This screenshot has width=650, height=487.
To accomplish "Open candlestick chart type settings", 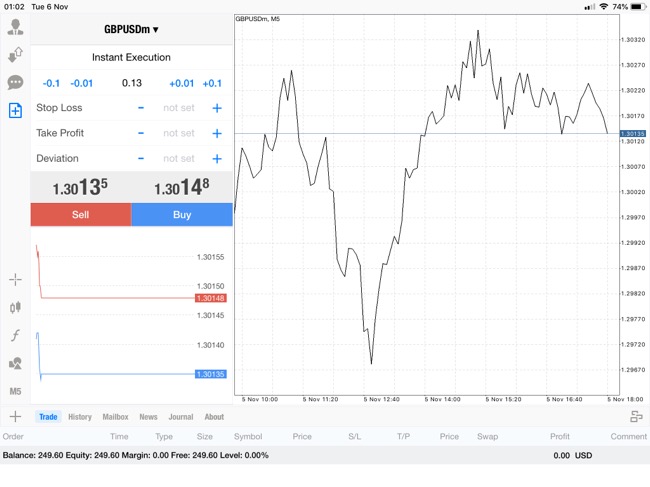I will pyautogui.click(x=15, y=308).
